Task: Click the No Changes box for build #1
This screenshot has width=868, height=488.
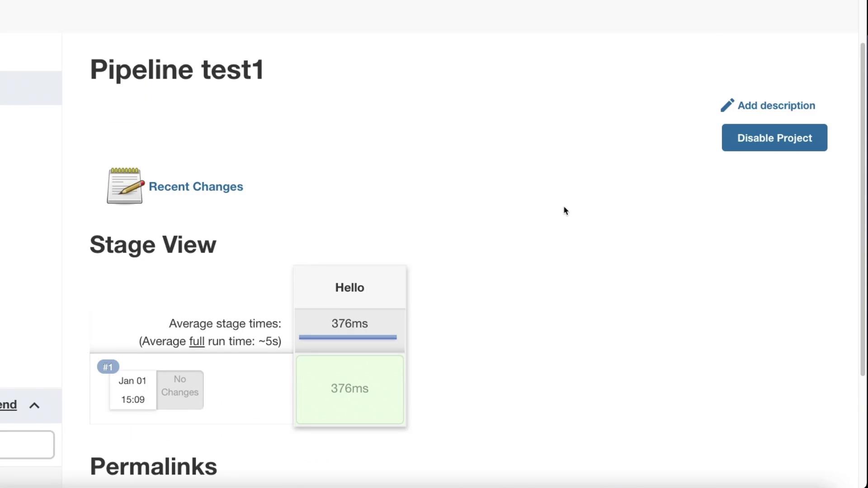Action: [x=180, y=389]
